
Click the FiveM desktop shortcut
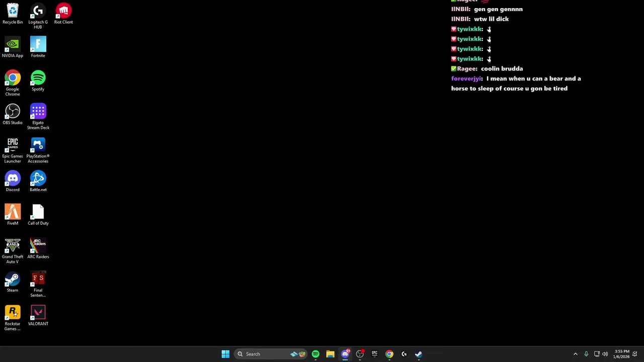coord(13,215)
